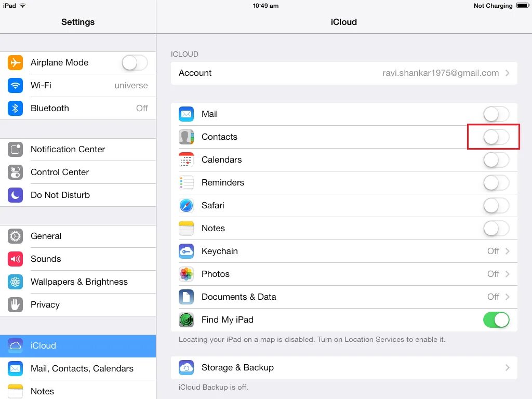Viewport: 532px width, 399px height.
Task: Tap the General gear icon
Action: point(15,236)
